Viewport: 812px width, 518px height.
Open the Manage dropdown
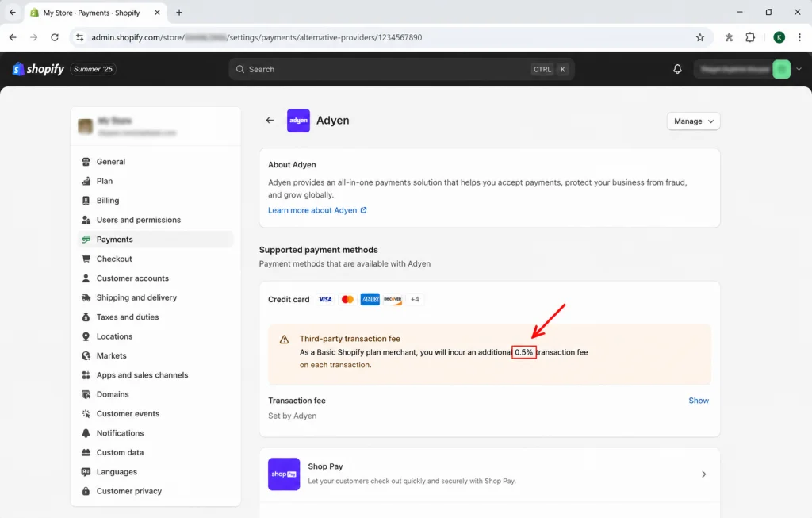[693, 121]
